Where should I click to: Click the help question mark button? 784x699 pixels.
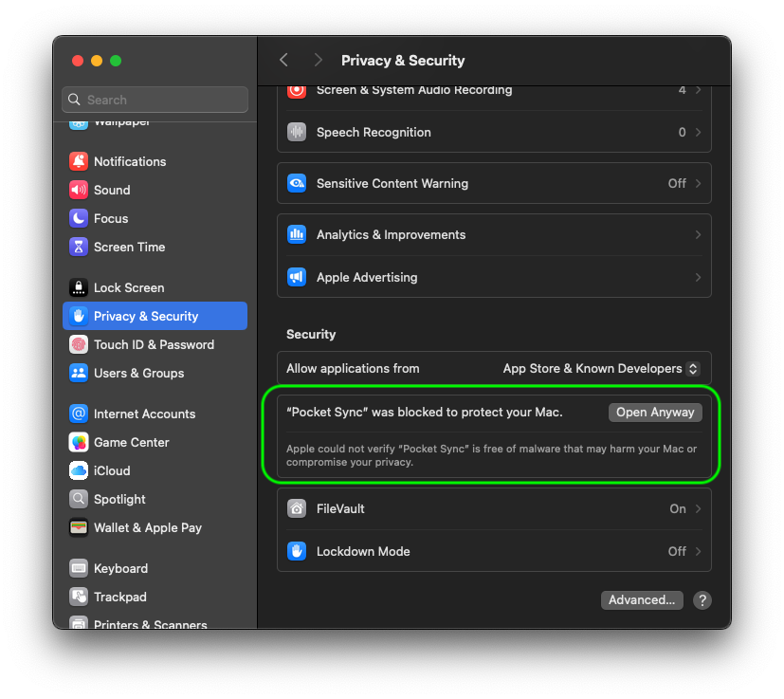[x=702, y=600]
